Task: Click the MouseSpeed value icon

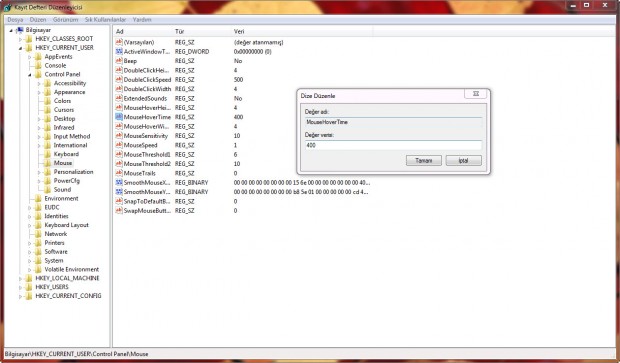Action: 119,145
